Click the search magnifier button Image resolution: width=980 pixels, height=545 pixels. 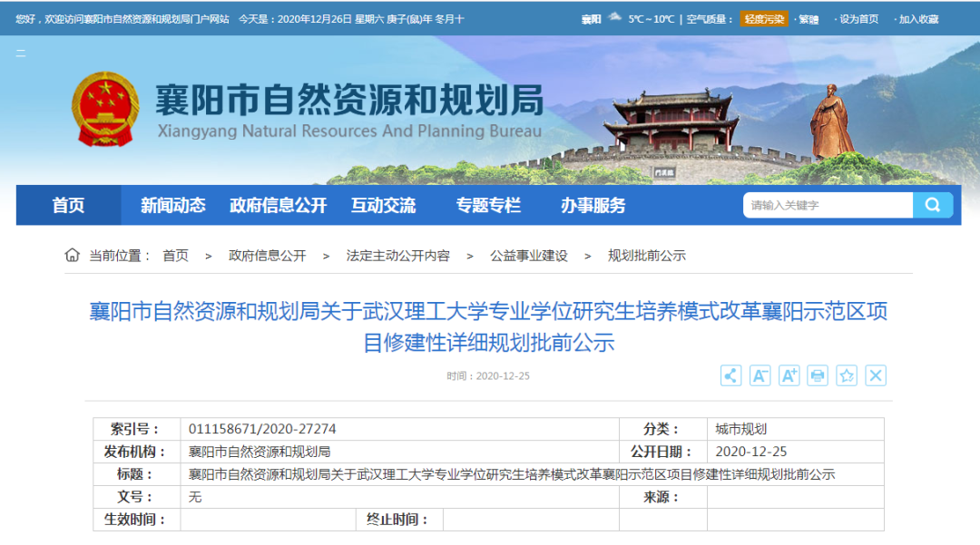tap(933, 205)
